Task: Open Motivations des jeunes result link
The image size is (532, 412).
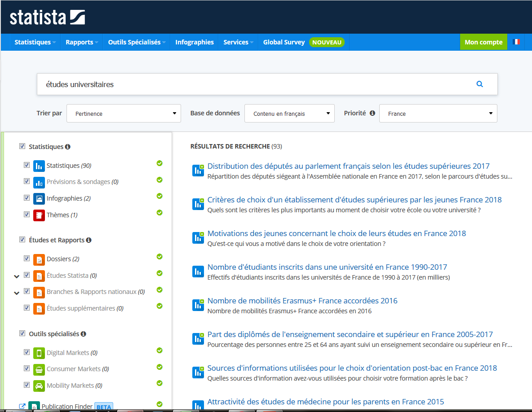Action: pos(337,233)
